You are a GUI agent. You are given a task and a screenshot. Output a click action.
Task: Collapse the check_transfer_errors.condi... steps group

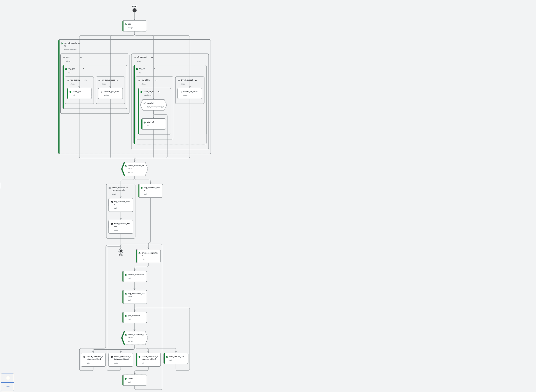point(127,188)
